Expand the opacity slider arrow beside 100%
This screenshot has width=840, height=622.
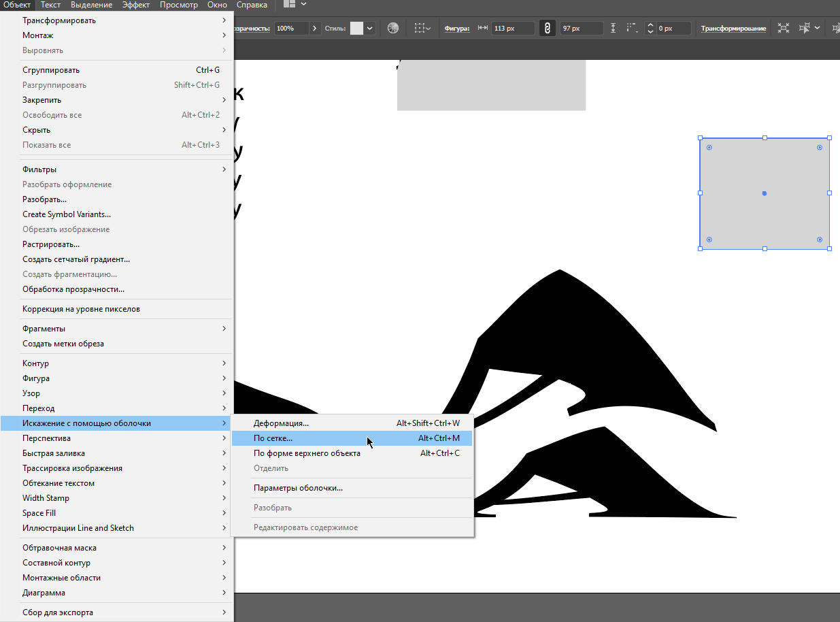(314, 29)
